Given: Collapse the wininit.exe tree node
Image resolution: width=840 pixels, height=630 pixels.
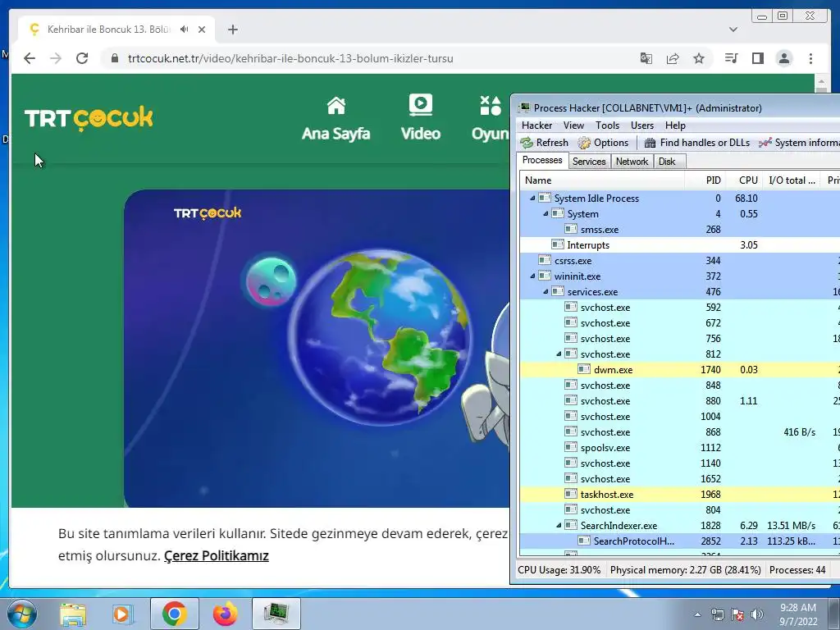Looking at the screenshot, I should [532, 276].
